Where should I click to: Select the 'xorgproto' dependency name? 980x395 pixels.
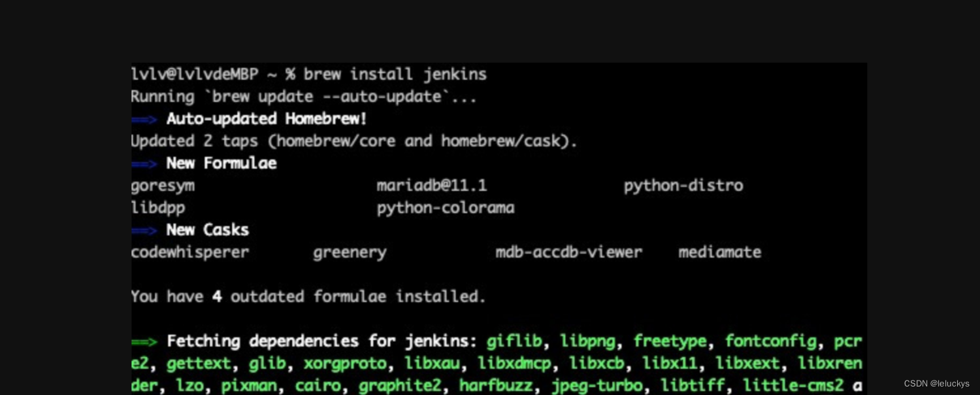tap(345, 364)
